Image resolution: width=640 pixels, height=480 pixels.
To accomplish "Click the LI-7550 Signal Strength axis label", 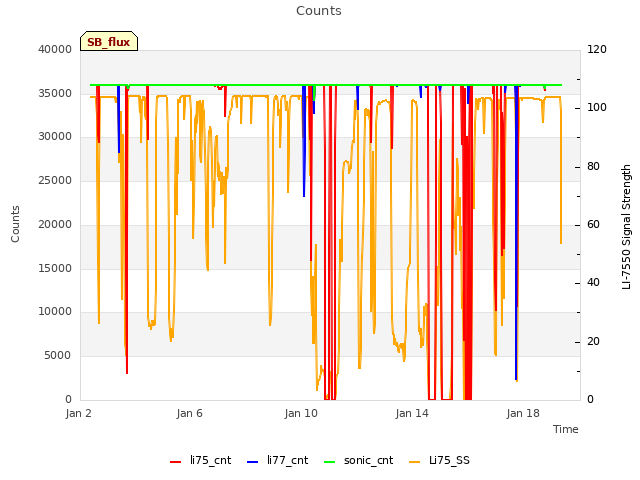I will pos(626,227).
